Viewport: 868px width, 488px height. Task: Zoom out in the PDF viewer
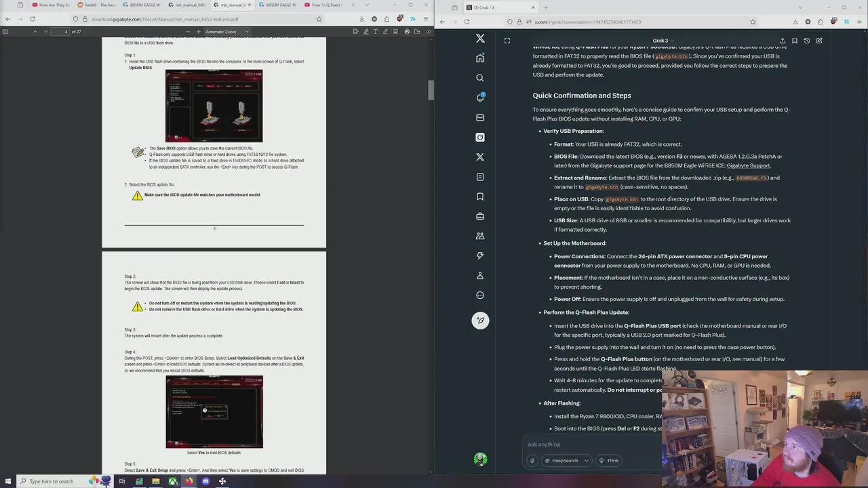pyautogui.click(x=188, y=31)
